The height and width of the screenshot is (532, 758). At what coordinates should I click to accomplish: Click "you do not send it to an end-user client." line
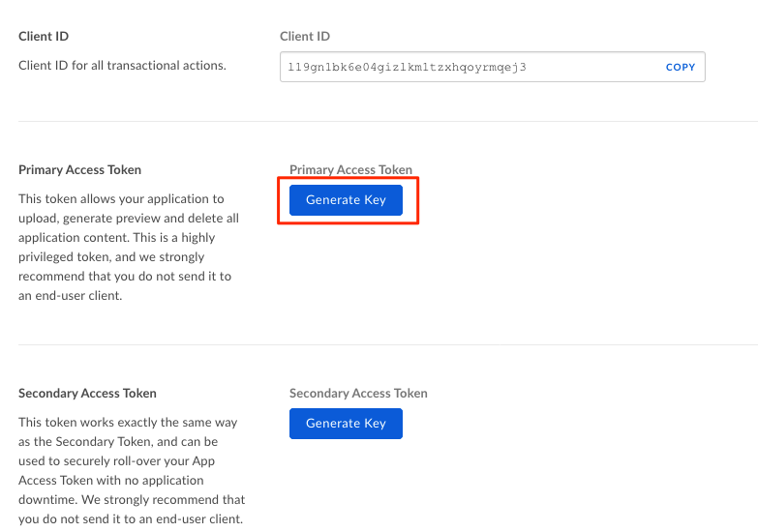(x=131, y=519)
